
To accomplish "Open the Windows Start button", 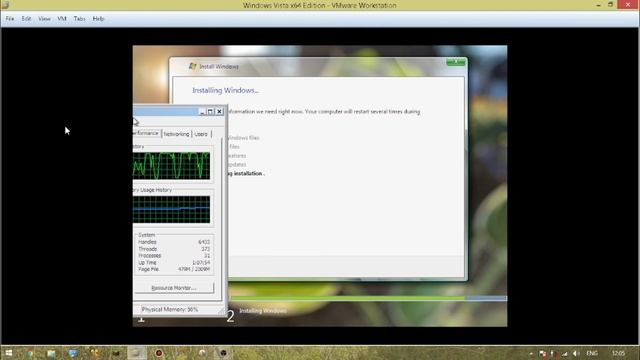I will point(8,353).
